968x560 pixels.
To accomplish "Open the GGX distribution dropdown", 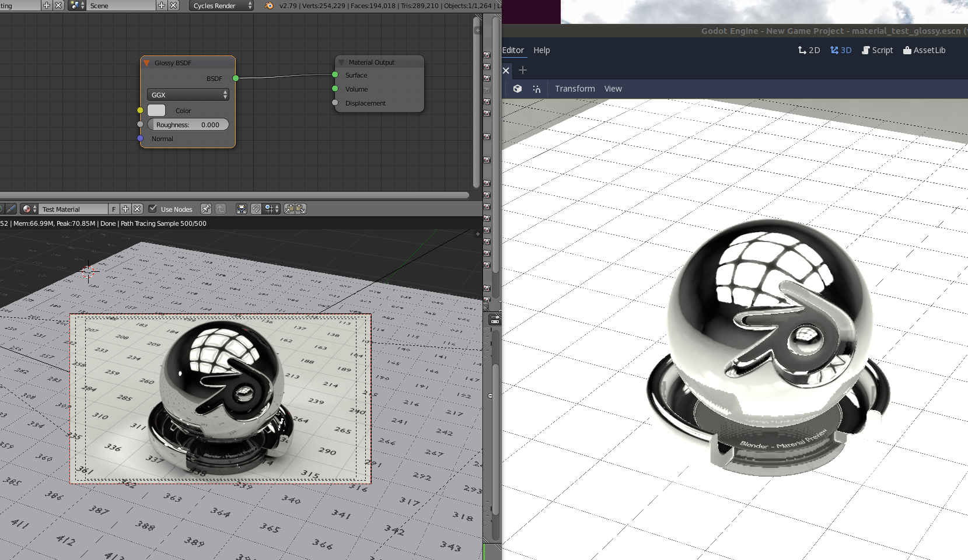I will 188,94.
